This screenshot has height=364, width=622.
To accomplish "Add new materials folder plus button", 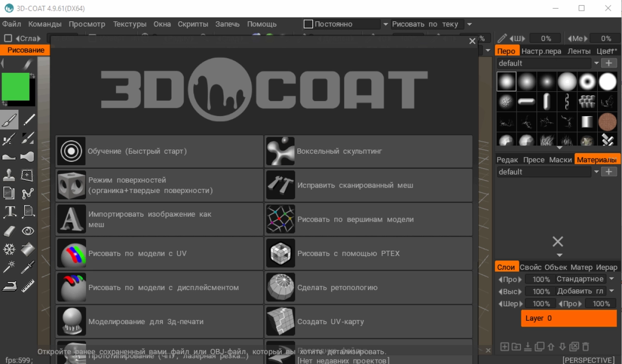I will tap(609, 172).
